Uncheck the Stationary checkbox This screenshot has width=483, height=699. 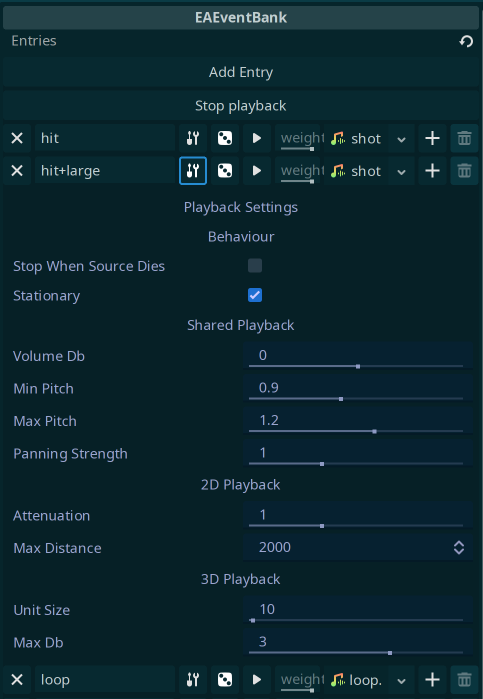tap(255, 295)
